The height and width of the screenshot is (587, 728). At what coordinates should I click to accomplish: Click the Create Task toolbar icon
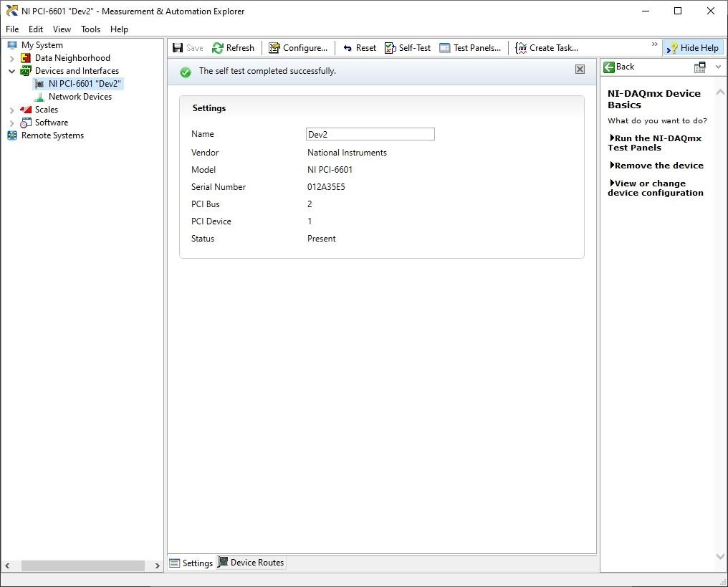(x=522, y=48)
